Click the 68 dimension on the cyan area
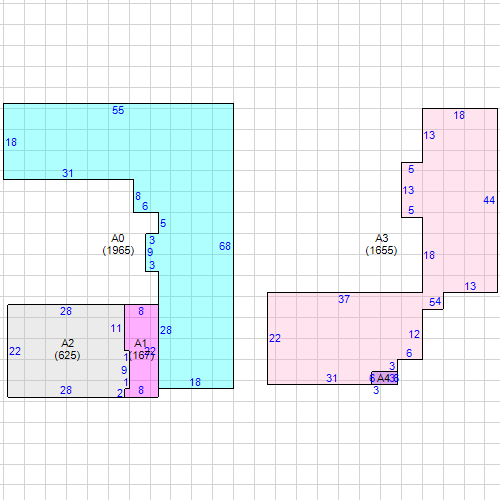The image size is (500, 500). click(225, 246)
